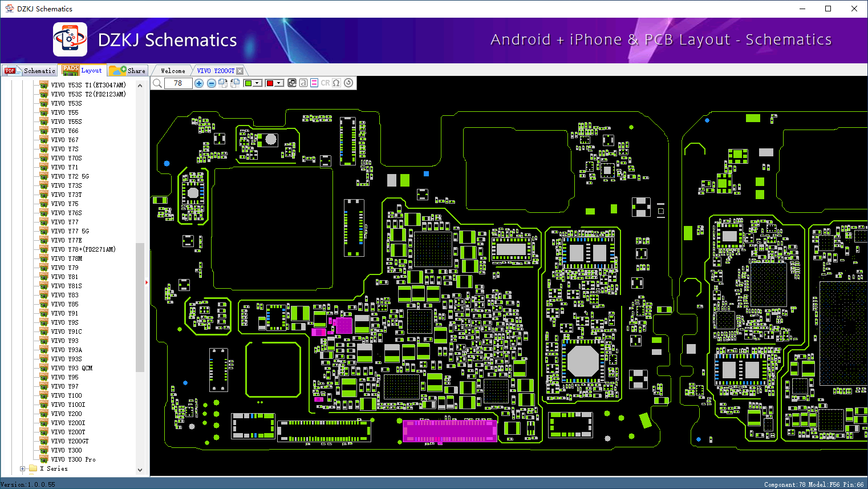This screenshot has height=489, width=868.
Task: Click PADS icon beside VIVO Y85
Action: click(x=44, y=304)
